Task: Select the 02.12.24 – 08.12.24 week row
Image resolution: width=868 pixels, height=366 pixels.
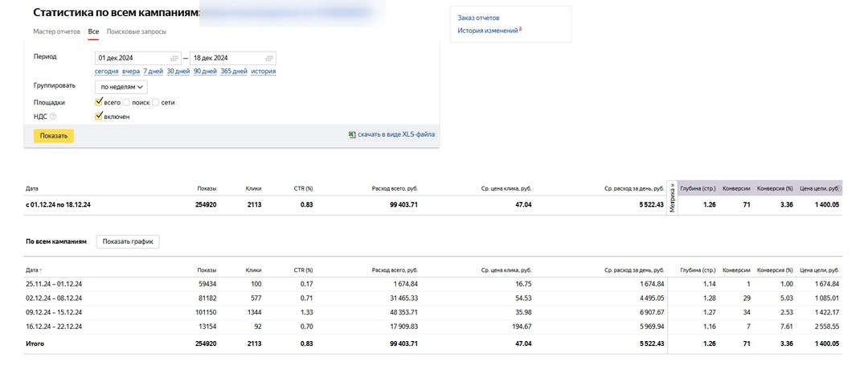Action: 433,298
